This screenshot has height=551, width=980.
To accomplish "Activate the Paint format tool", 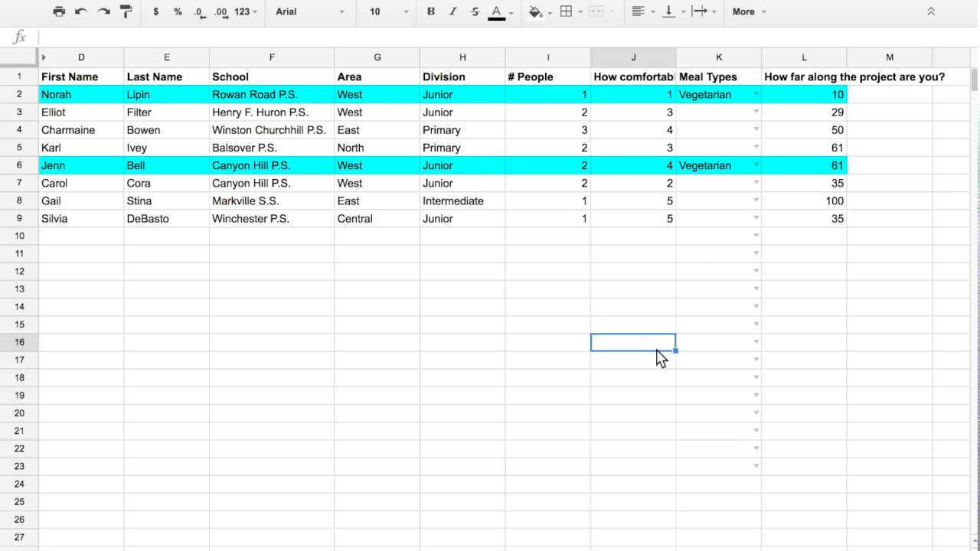I will coord(126,11).
